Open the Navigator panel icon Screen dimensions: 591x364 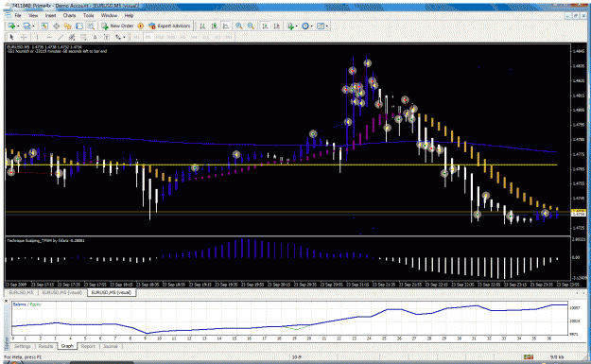click(68, 26)
